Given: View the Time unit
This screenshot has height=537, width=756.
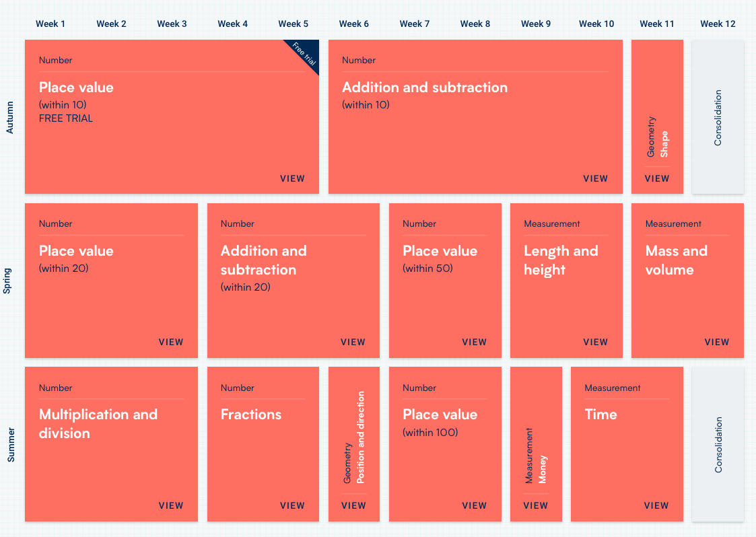Looking at the screenshot, I should pos(656,505).
